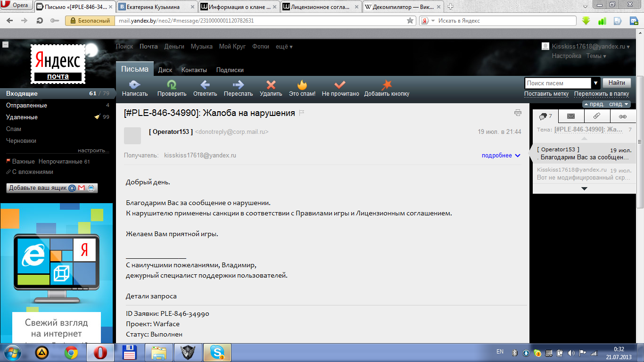Go to the next letter with след.
The width and height of the screenshot is (644, 362).
[x=619, y=104]
